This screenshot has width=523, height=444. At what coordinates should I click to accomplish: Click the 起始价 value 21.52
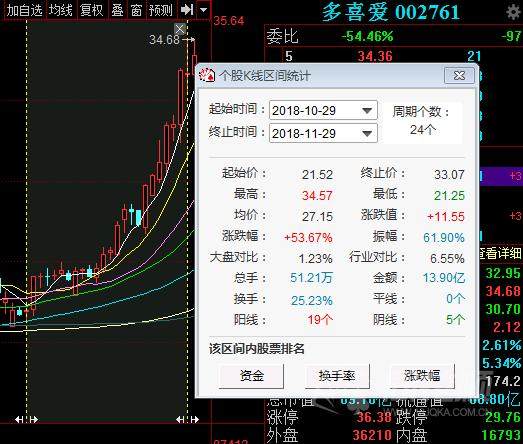pos(318,174)
